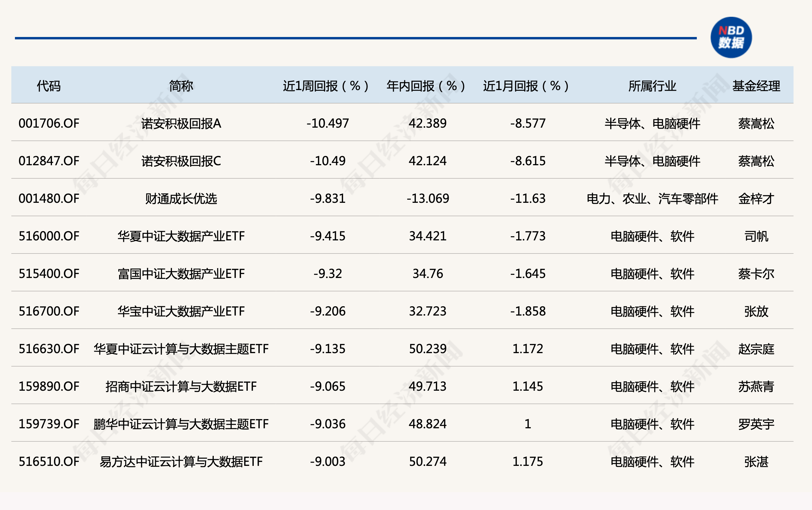Click the weekly return value -9.003
812x510 pixels.
pos(328,461)
